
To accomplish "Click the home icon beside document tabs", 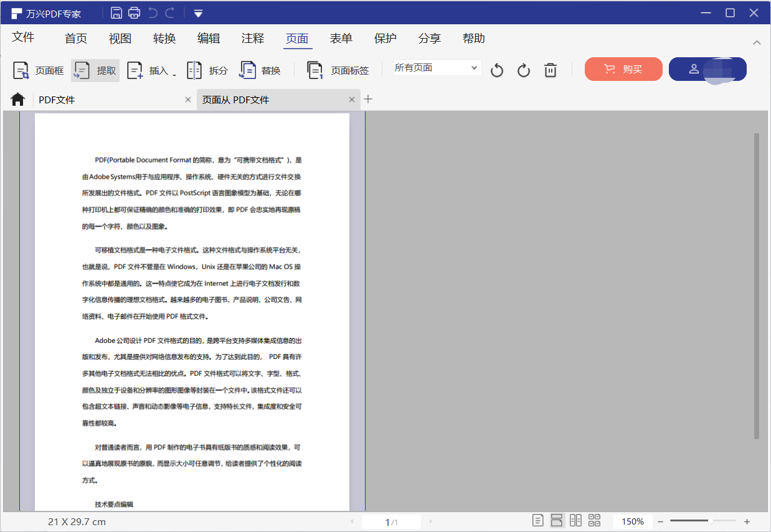I will point(17,100).
